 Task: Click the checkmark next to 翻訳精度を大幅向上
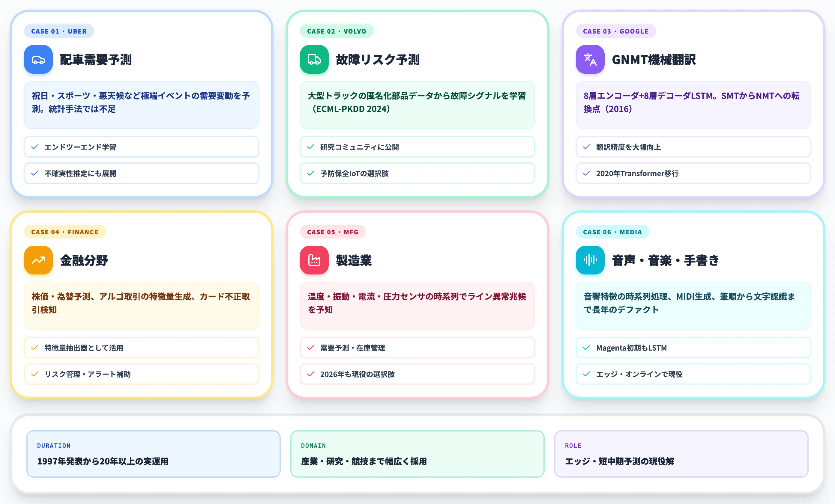[586, 147]
